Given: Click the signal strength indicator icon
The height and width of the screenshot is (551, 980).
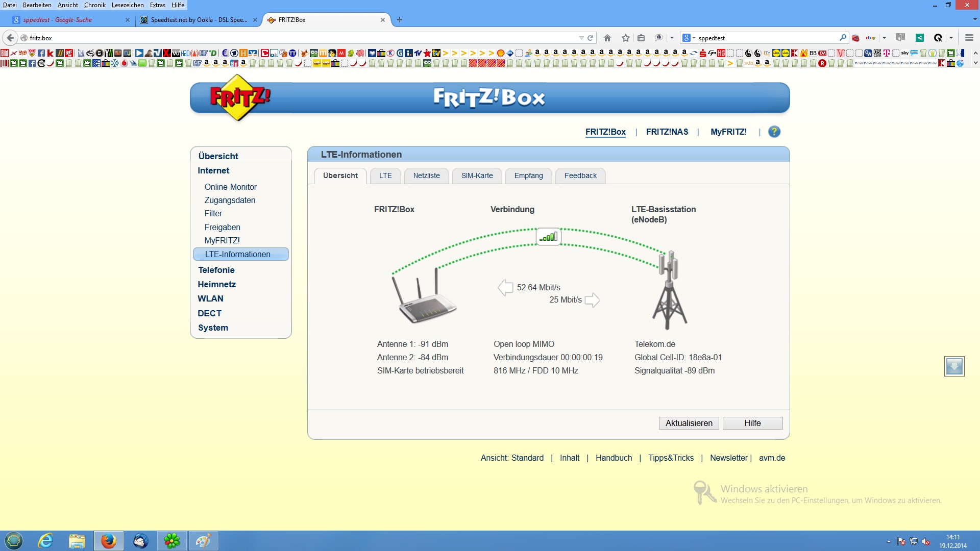Looking at the screenshot, I should 549,237.
